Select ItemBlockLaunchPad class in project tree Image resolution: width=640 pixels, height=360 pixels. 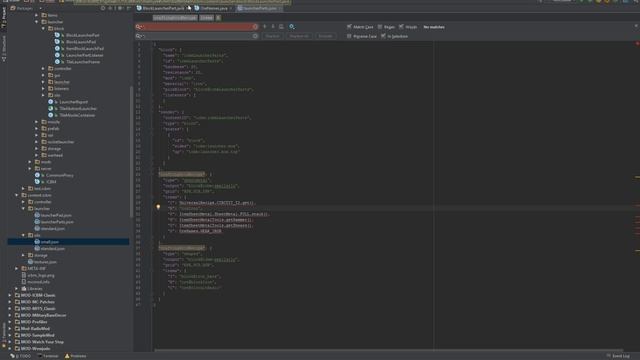pos(85,48)
